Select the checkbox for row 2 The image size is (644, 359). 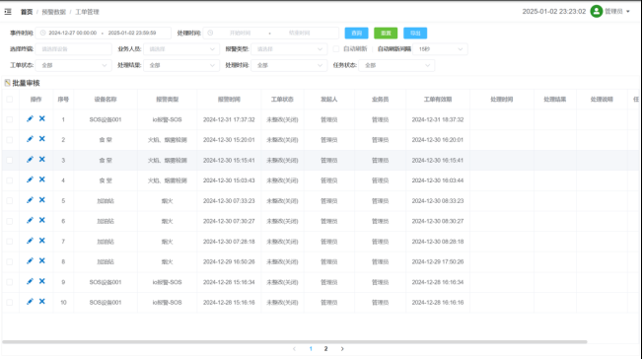(10, 140)
